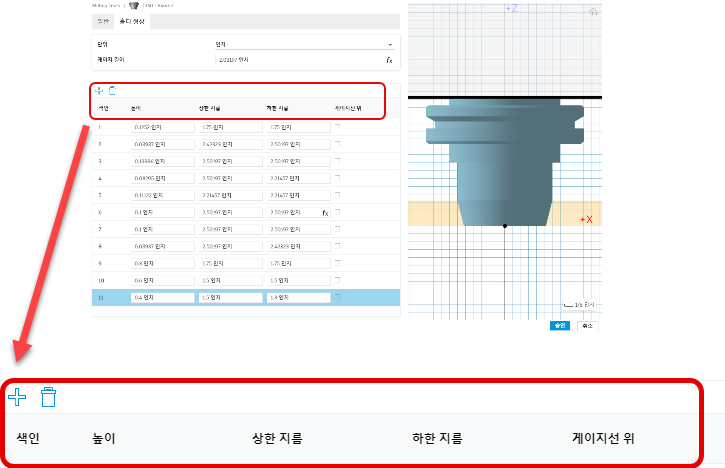725x468 pixels.
Task: Toggle the gage line checkbox in row 5
Action: [x=338, y=195]
